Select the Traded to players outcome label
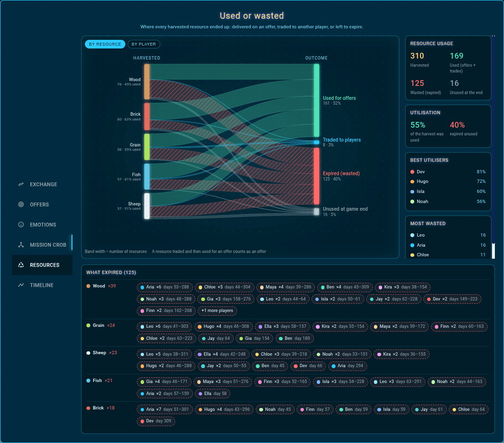The width and height of the screenshot is (504, 443). tap(342, 140)
